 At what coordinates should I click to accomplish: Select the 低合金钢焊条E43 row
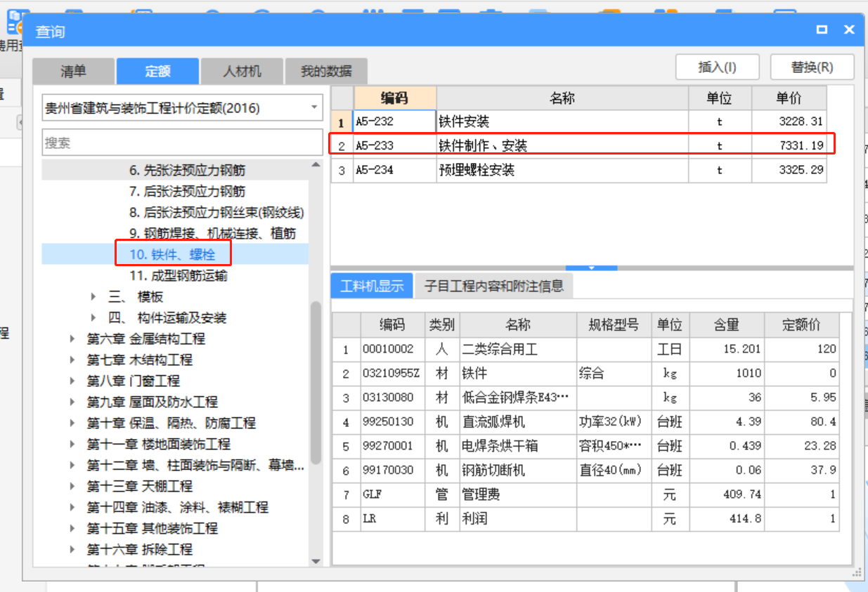[x=585, y=397]
